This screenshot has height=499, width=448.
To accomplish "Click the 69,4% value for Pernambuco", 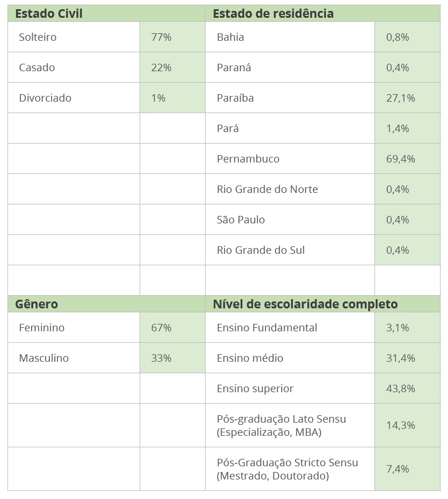I will 400,159.
